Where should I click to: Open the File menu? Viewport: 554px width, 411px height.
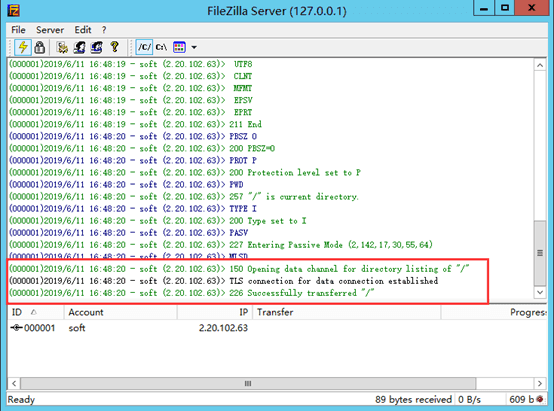18,30
